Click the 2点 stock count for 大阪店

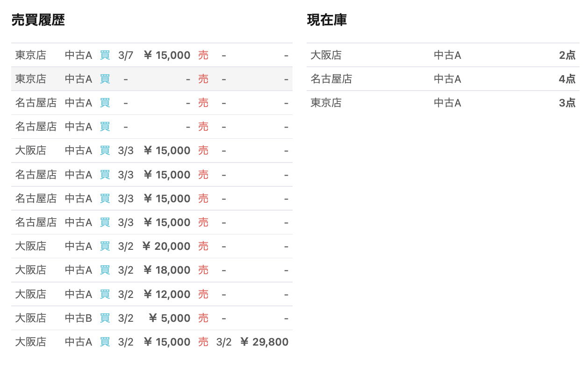[x=567, y=55]
